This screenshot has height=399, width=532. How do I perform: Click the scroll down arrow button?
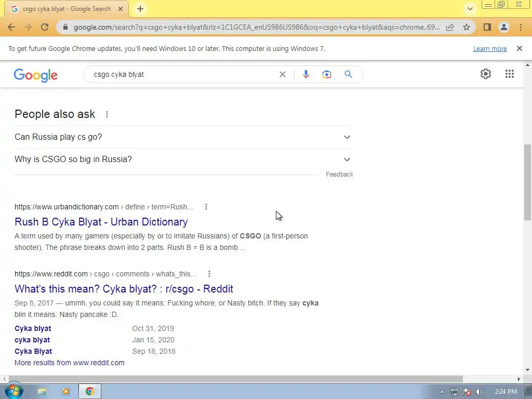(527, 370)
